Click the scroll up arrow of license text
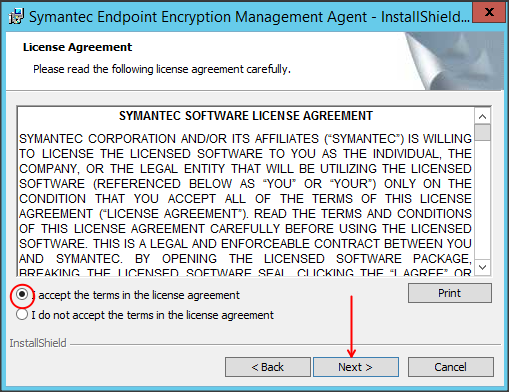 482,117
